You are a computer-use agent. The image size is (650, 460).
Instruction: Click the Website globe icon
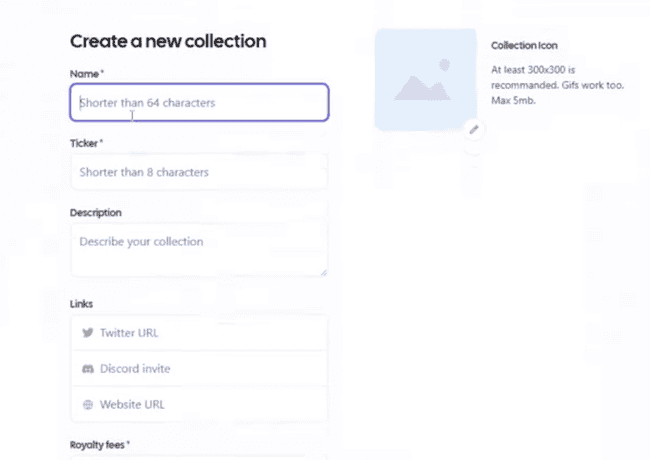87,405
